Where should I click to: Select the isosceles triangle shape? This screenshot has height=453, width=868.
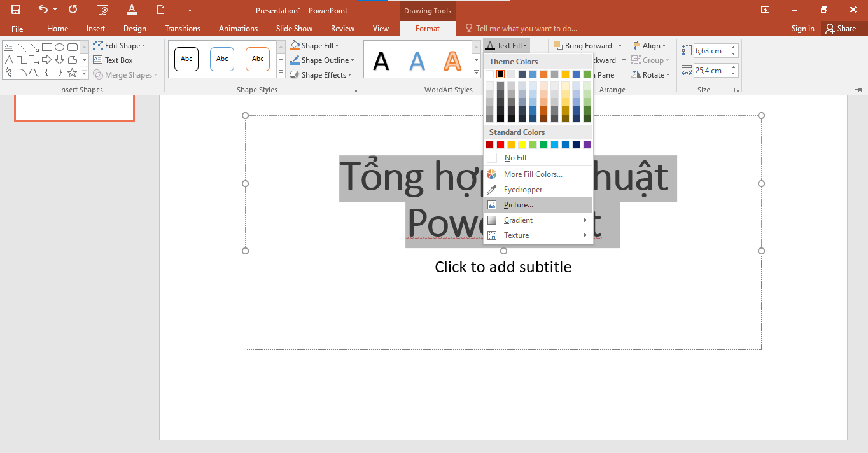pos(9,60)
